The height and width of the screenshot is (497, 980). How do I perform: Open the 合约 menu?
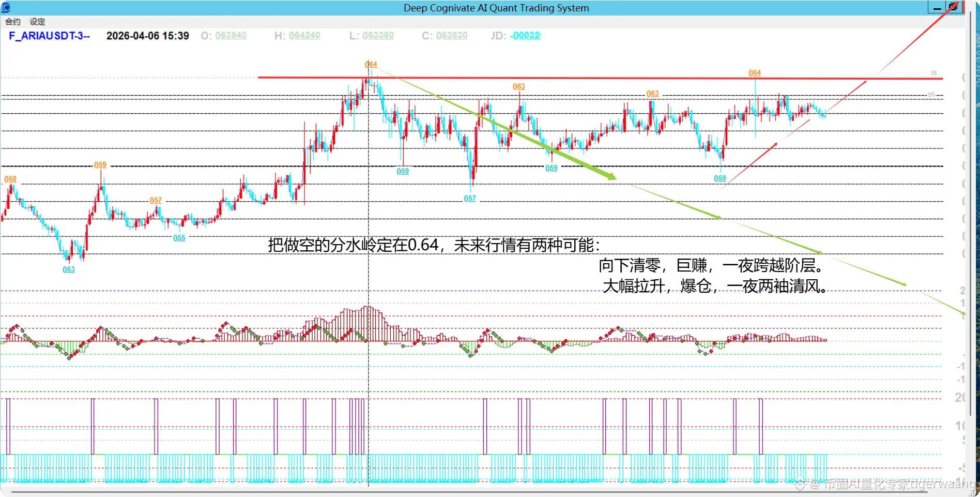coord(13,22)
